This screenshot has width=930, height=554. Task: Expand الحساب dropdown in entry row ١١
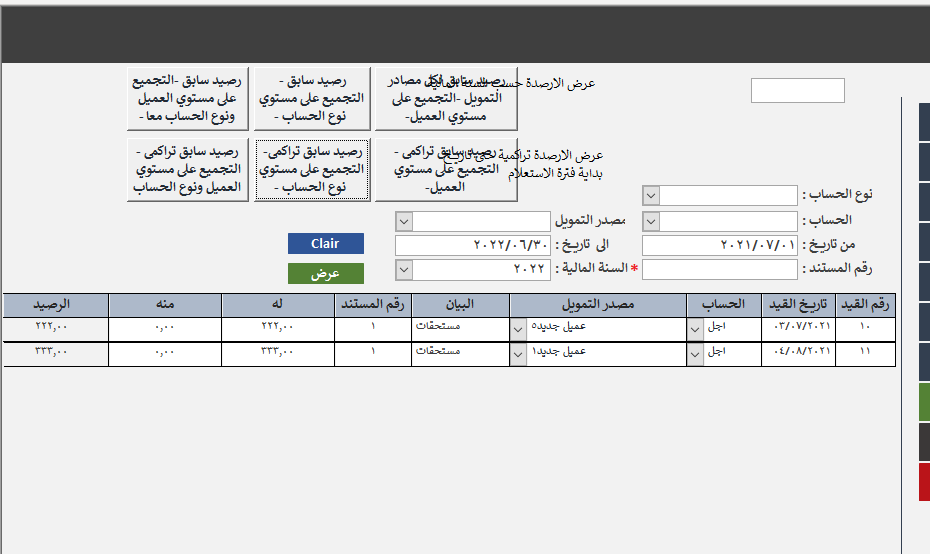(x=695, y=355)
